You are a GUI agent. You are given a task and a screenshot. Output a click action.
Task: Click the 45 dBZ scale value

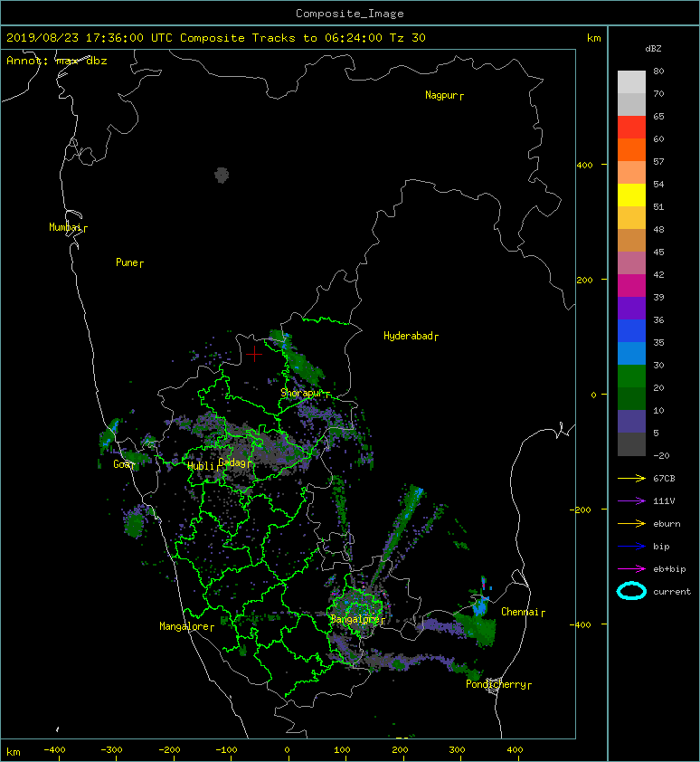(658, 252)
